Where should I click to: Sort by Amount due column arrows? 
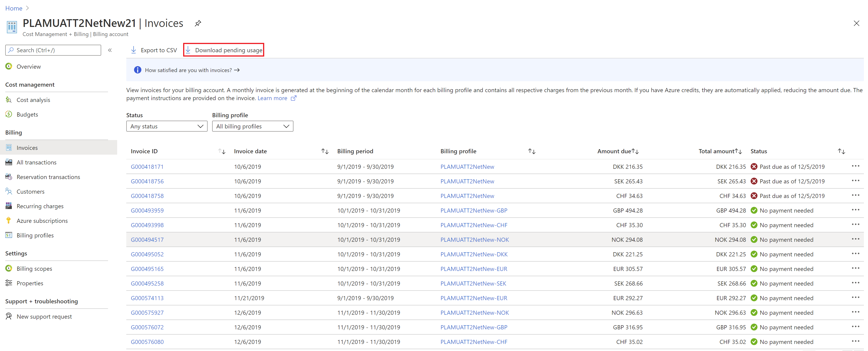click(x=635, y=151)
